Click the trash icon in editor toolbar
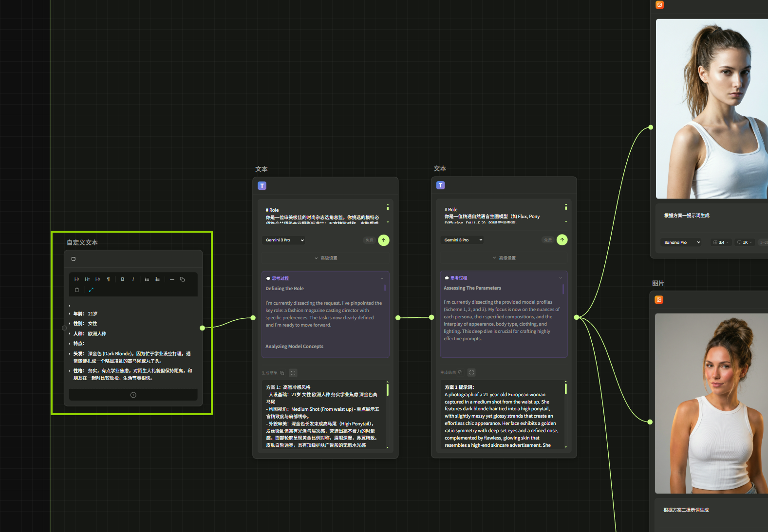The image size is (768, 532). pos(76,290)
